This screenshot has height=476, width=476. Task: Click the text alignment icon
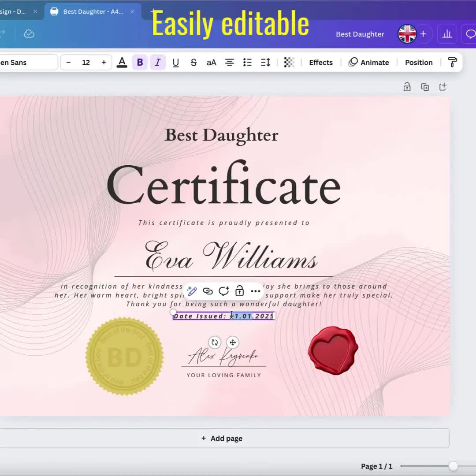click(x=230, y=63)
